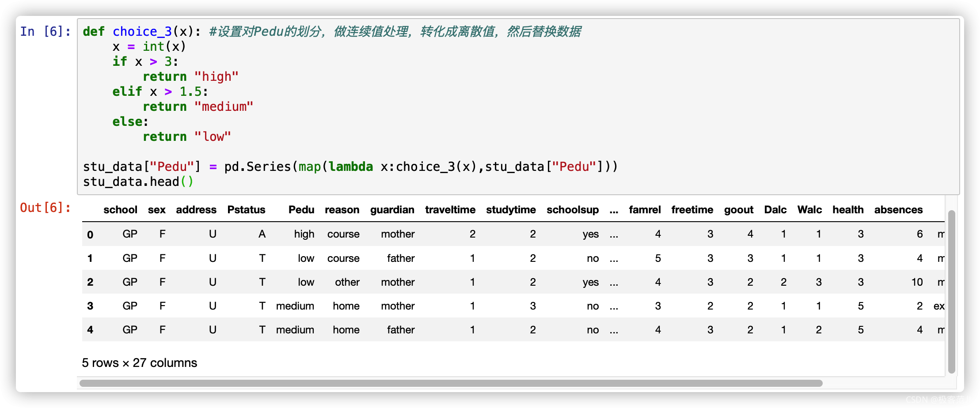This screenshot has height=408, width=980.
Task: Click row index 4 in the table
Action: coord(90,330)
